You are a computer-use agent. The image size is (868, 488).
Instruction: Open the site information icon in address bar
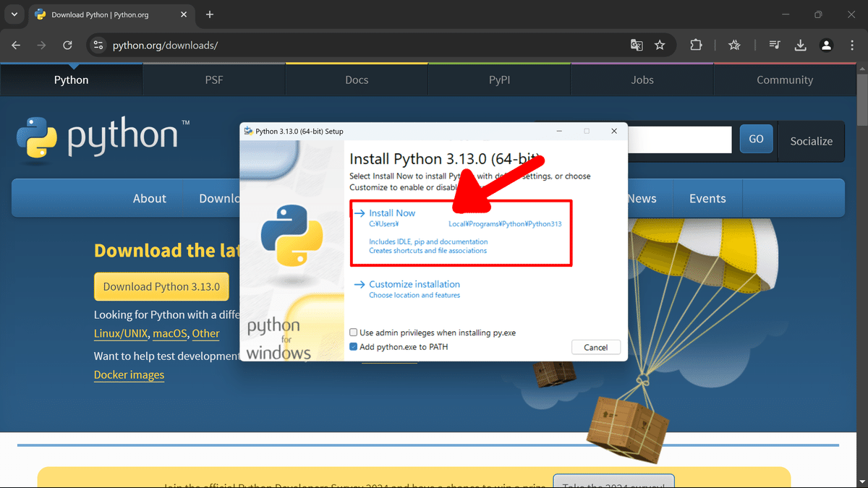(99, 45)
